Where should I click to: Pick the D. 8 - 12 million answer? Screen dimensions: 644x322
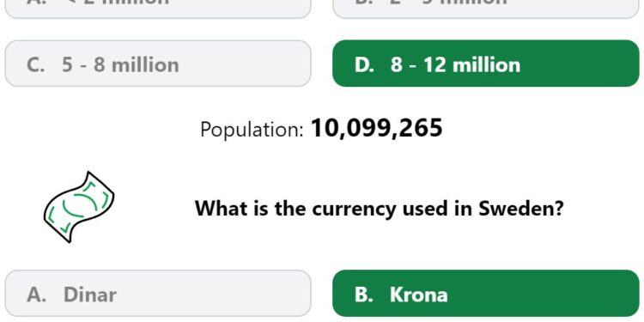486,64
